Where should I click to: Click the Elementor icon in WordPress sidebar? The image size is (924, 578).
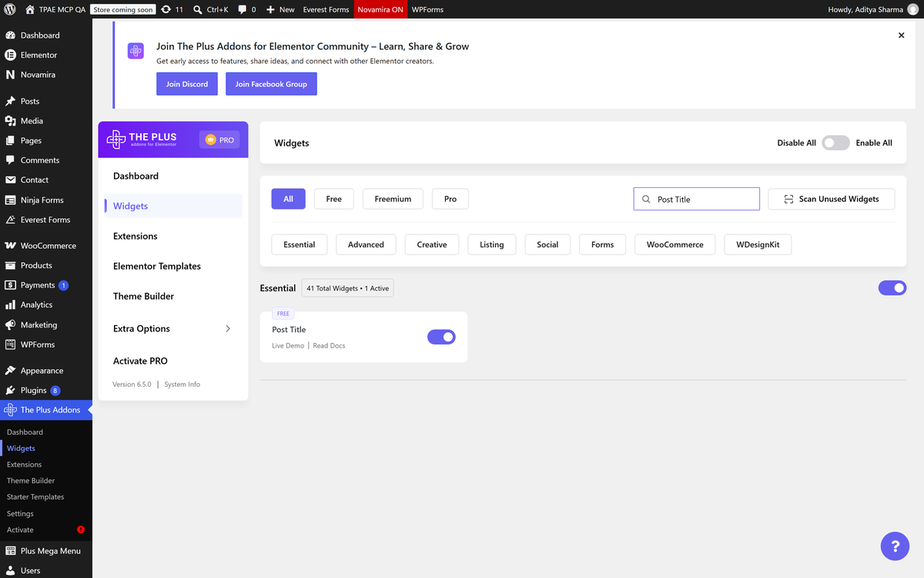(x=10, y=55)
